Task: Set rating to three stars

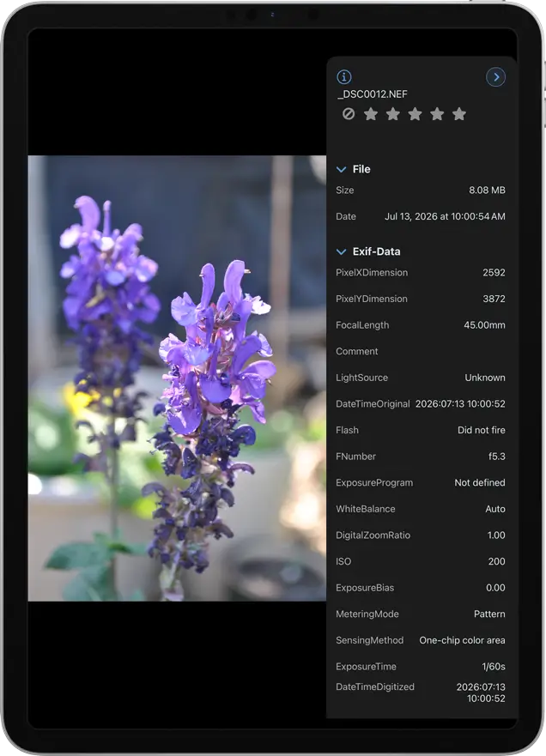Action: click(x=415, y=114)
